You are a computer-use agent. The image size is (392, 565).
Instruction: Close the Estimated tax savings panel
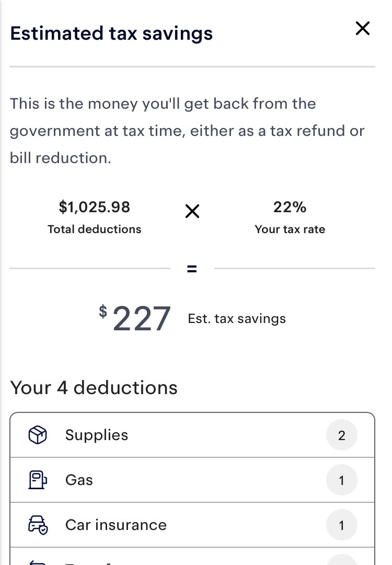[362, 28]
